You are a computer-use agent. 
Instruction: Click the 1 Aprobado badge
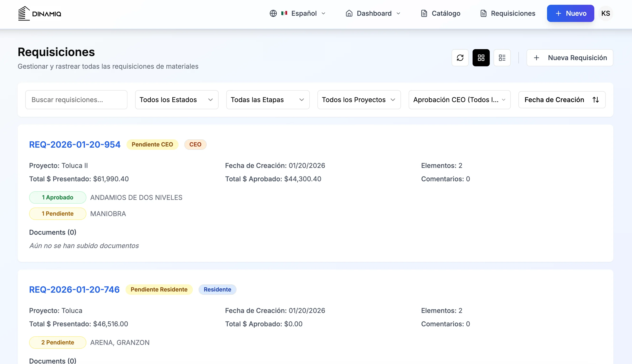[x=58, y=198]
